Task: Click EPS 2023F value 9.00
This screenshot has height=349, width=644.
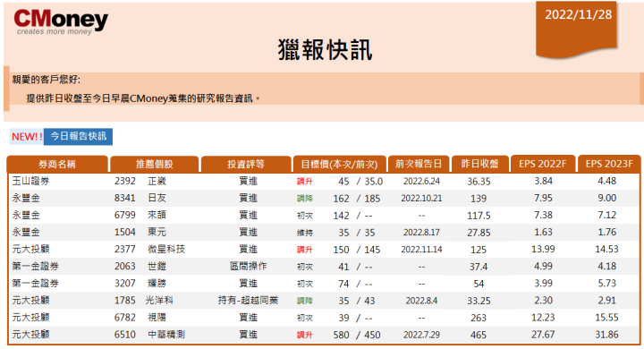Action: point(607,198)
